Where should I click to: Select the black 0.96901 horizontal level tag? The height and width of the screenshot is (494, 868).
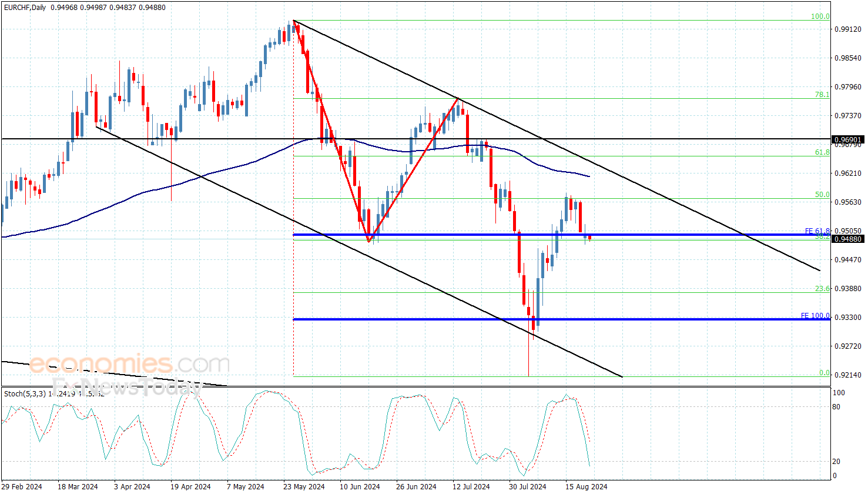pyautogui.click(x=848, y=140)
